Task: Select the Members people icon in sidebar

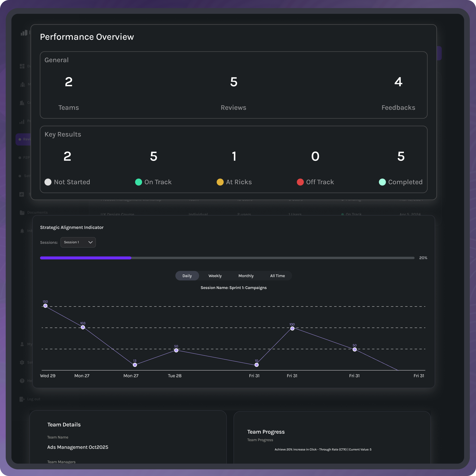Action: tap(22, 84)
